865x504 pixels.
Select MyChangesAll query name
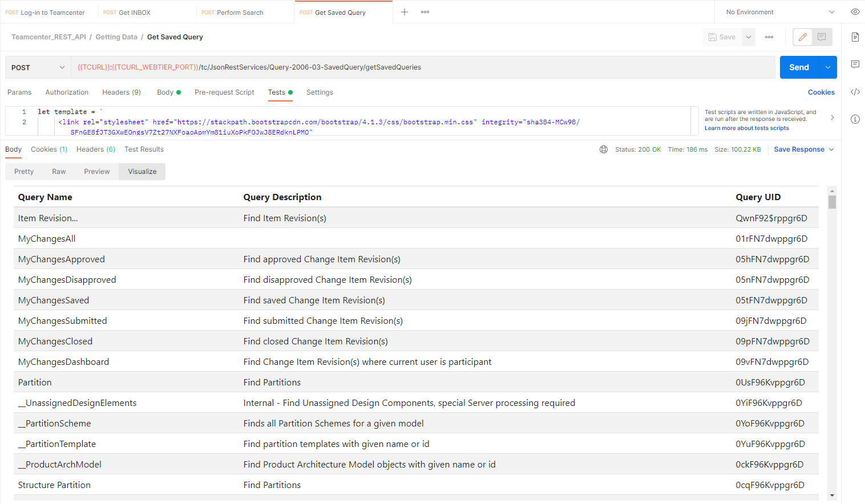[x=47, y=239]
